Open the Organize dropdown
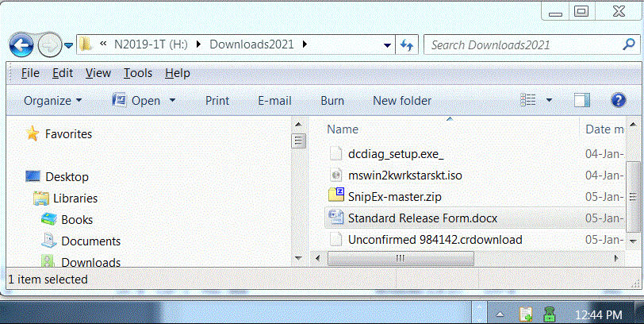Image resolution: width=644 pixels, height=324 pixels. (x=52, y=101)
